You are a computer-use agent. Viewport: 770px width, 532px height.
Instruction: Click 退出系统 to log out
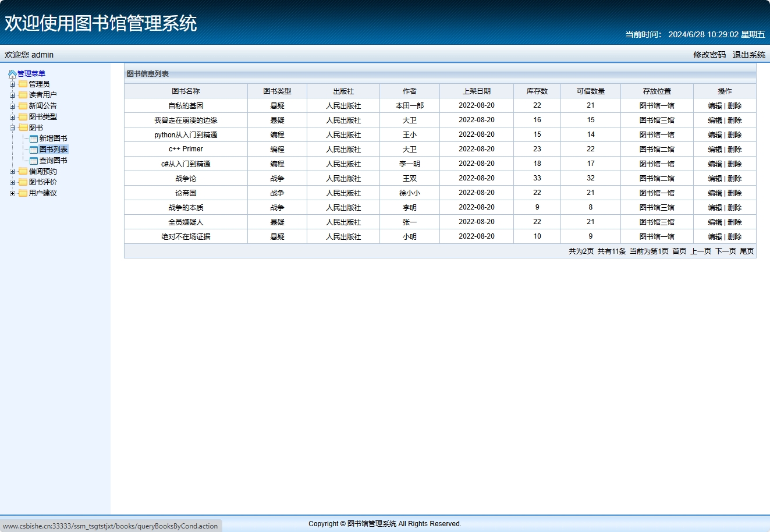click(748, 55)
